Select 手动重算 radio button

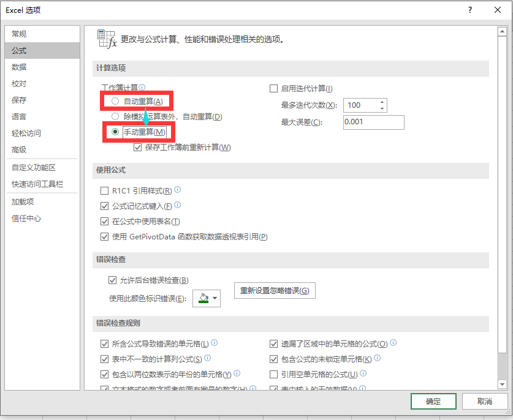pos(115,132)
